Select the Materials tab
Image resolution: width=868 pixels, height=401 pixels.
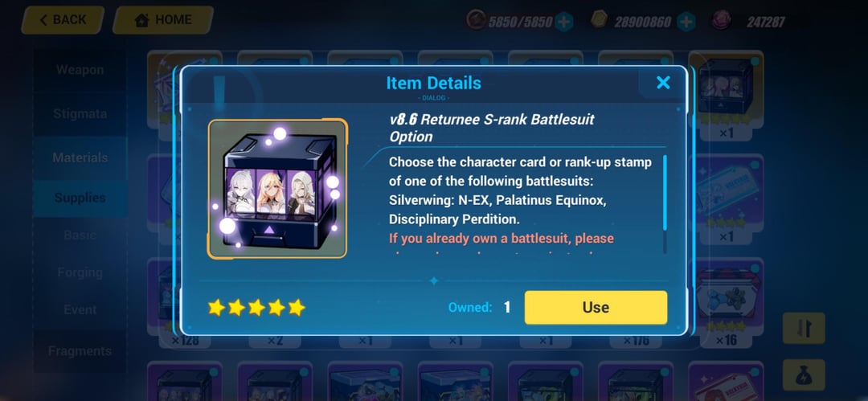point(80,158)
